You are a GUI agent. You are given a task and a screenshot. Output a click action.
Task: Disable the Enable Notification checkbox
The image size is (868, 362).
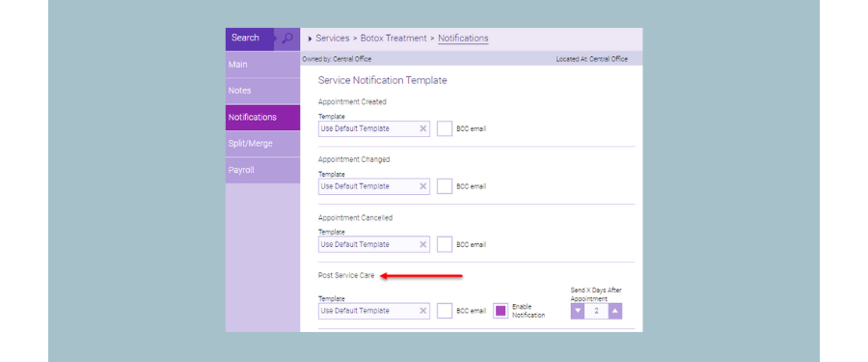[x=501, y=311]
